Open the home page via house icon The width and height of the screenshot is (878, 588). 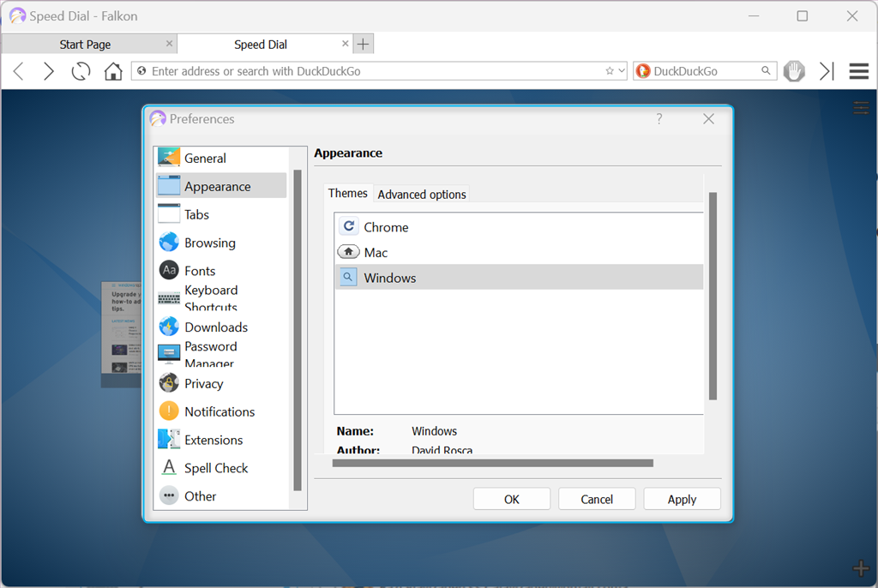113,71
